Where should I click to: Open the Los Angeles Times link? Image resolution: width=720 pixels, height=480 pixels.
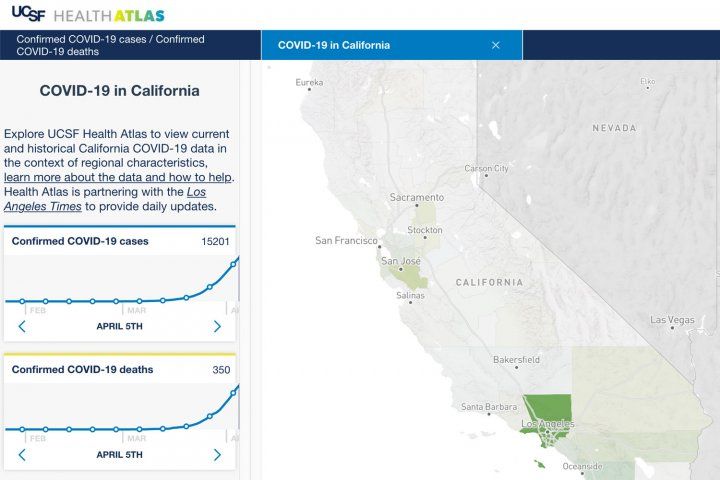pyautogui.click(x=110, y=198)
